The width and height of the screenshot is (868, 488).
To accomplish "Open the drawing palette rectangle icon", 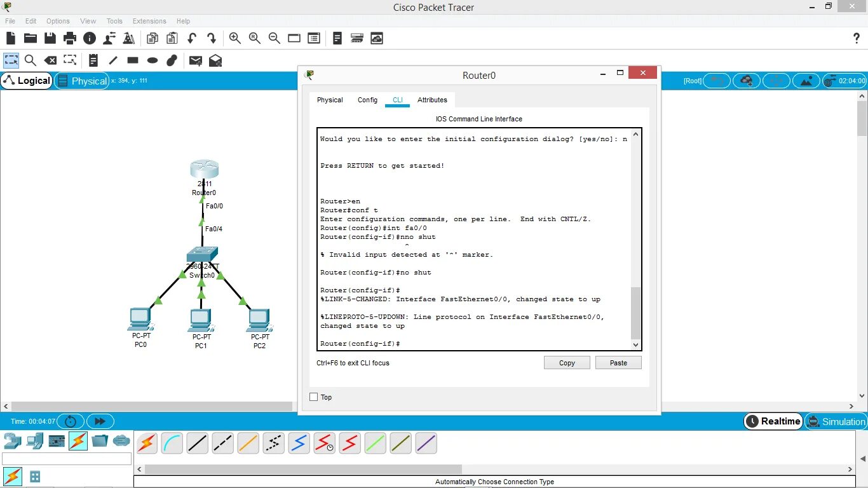I will click(x=294, y=38).
